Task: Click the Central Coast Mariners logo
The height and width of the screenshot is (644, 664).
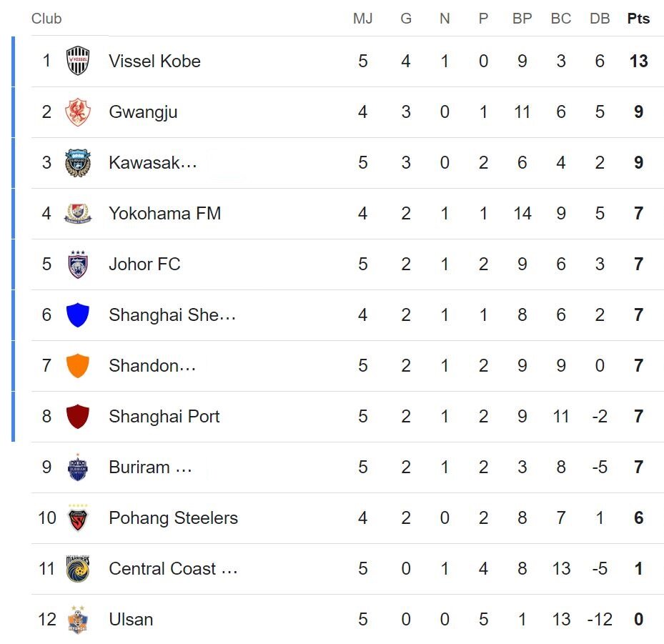Action: (x=77, y=569)
